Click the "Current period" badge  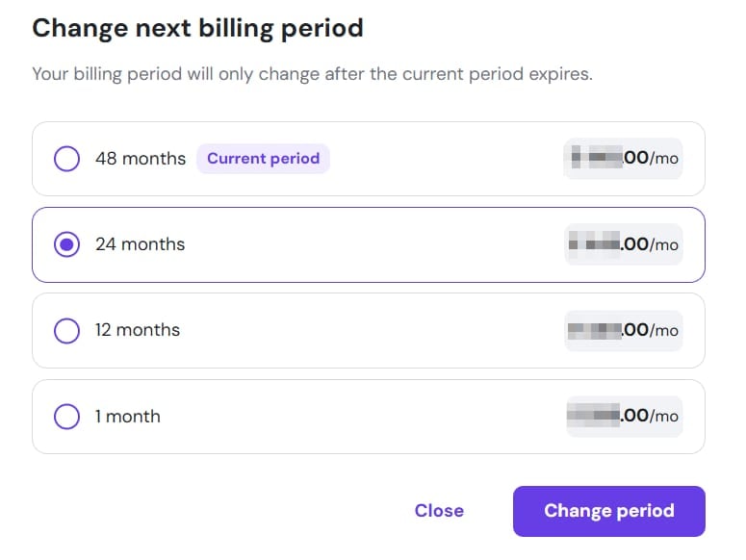click(x=263, y=159)
